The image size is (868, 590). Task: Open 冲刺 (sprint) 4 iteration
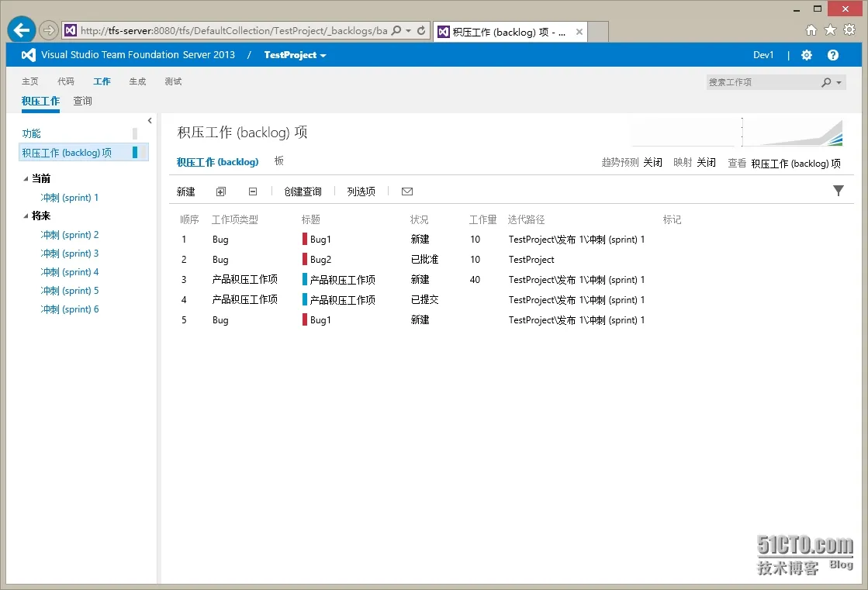click(x=69, y=272)
